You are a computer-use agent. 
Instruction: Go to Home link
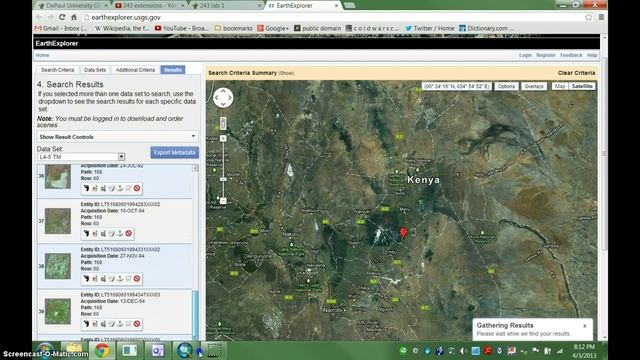click(x=42, y=55)
